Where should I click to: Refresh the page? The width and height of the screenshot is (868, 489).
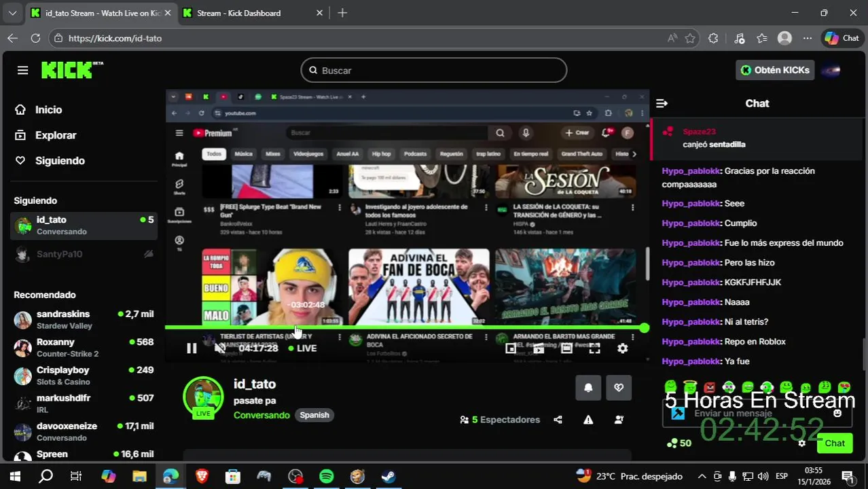pyautogui.click(x=35, y=38)
